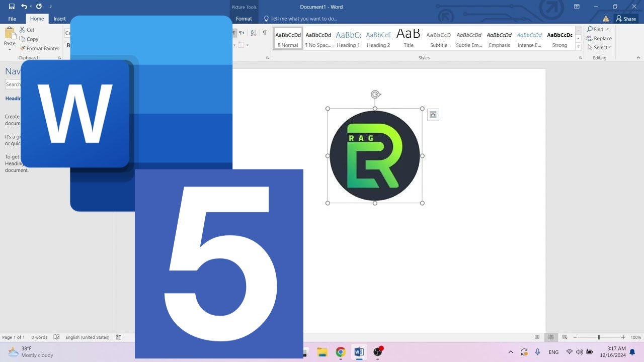
Task: Apply the Strong style
Action: pos(559,38)
